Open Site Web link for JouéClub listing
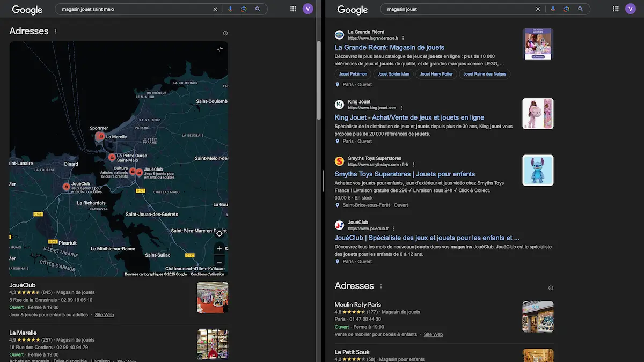644x362 pixels. (x=104, y=315)
